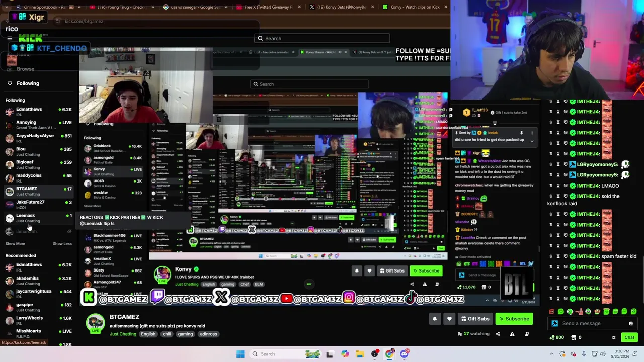This screenshot has height=362, width=644.
Task: Click the chill tag under stream title
Action: [x=167, y=334]
